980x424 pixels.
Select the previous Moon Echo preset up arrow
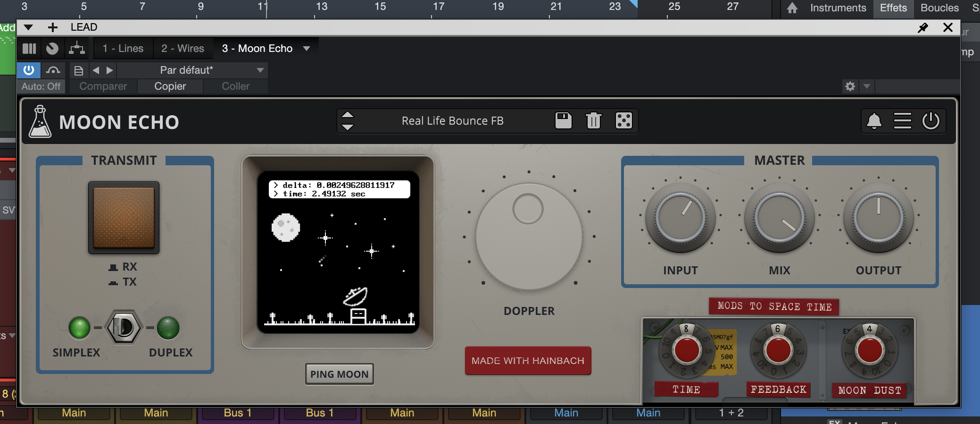[x=348, y=115]
